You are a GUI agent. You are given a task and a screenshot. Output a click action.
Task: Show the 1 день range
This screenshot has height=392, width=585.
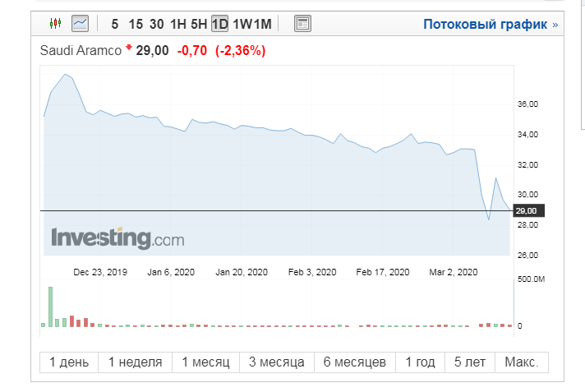(69, 362)
